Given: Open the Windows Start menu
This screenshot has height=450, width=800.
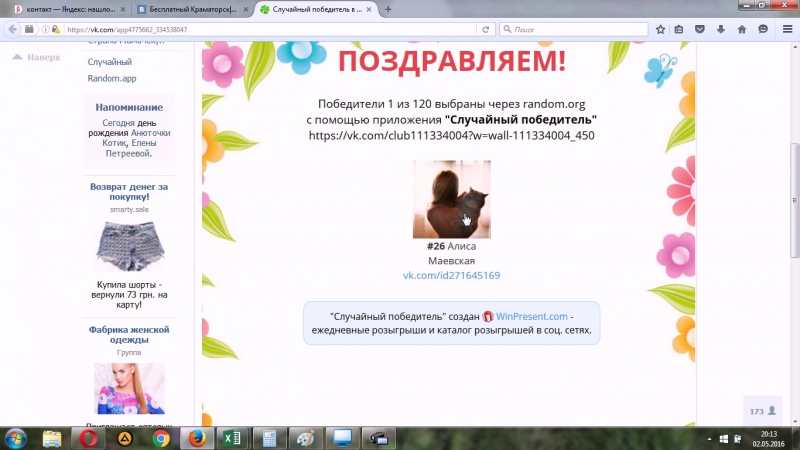Looking at the screenshot, I should point(15,438).
